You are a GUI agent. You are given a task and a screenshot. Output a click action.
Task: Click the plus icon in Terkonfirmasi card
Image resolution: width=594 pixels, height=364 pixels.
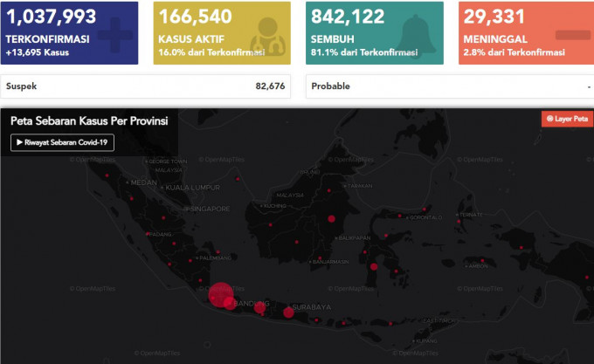(x=113, y=37)
